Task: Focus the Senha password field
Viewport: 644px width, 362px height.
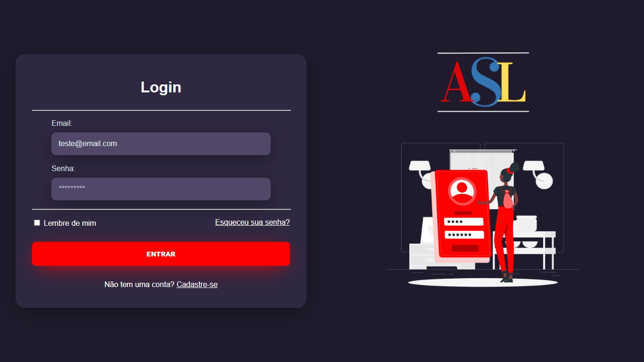Action: click(x=161, y=189)
